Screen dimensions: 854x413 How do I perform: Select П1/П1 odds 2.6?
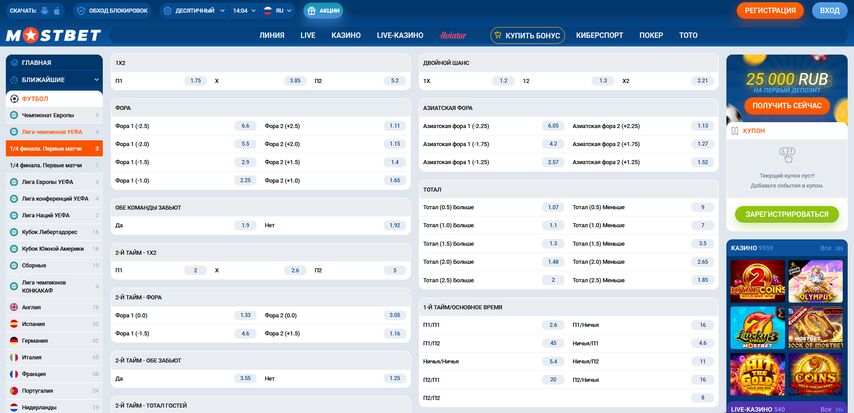pyautogui.click(x=553, y=325)
